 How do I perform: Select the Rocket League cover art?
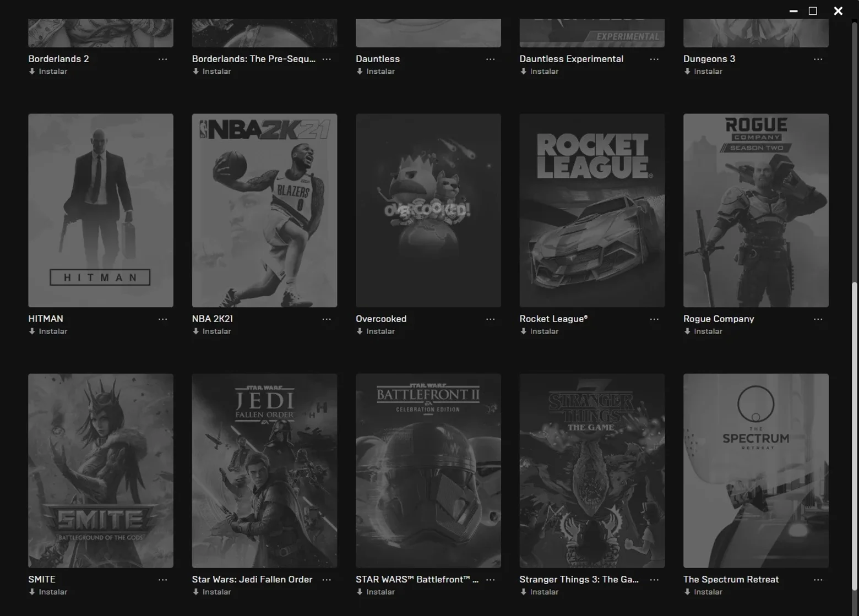pyautogui.click(x=592, y=210)
